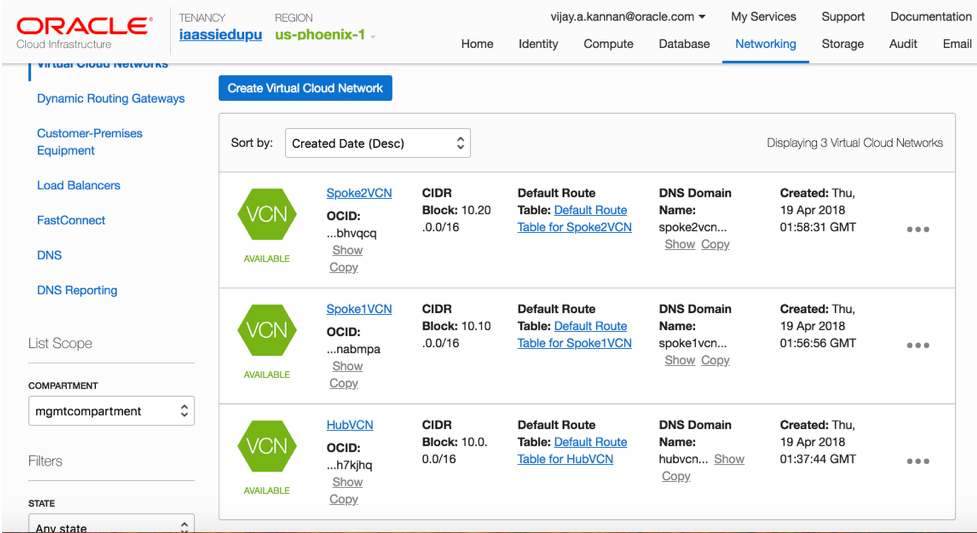Show DNS Domain Name for Spoke1VCN

pyautogui.click(x=680, y=360)
